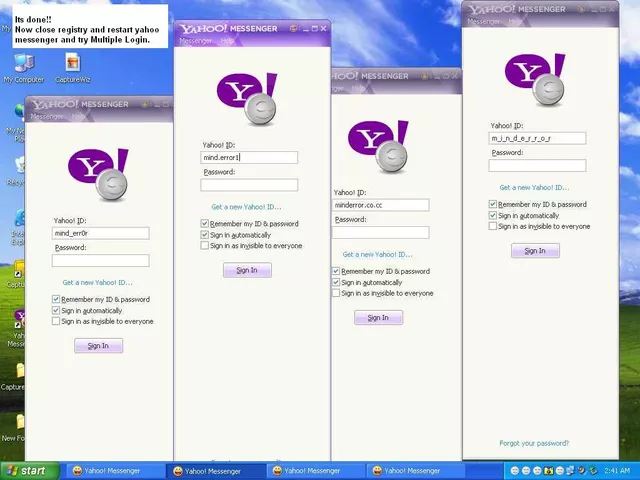The height and width of the screenshot is (480, 640).
Task: Click the Windows Start button
Action: 29,471
